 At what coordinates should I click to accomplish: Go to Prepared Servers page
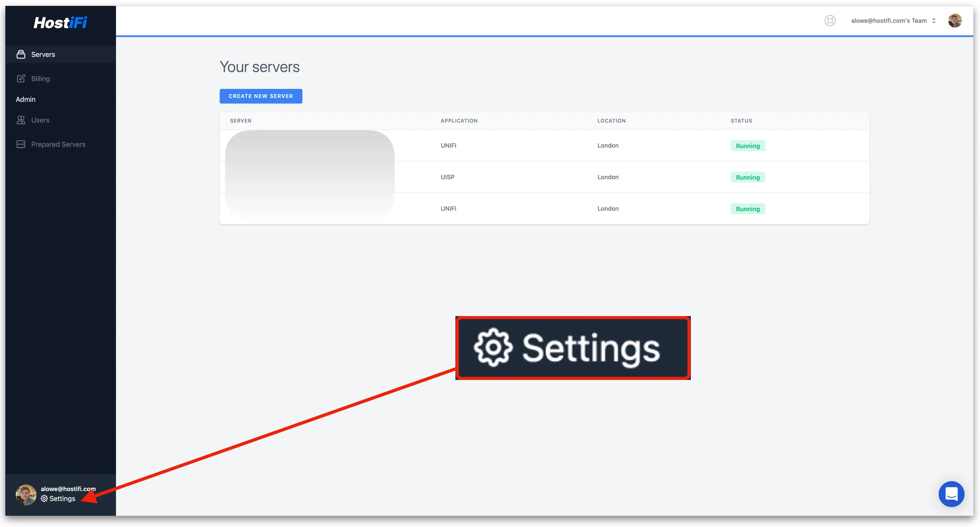point(58,144)
